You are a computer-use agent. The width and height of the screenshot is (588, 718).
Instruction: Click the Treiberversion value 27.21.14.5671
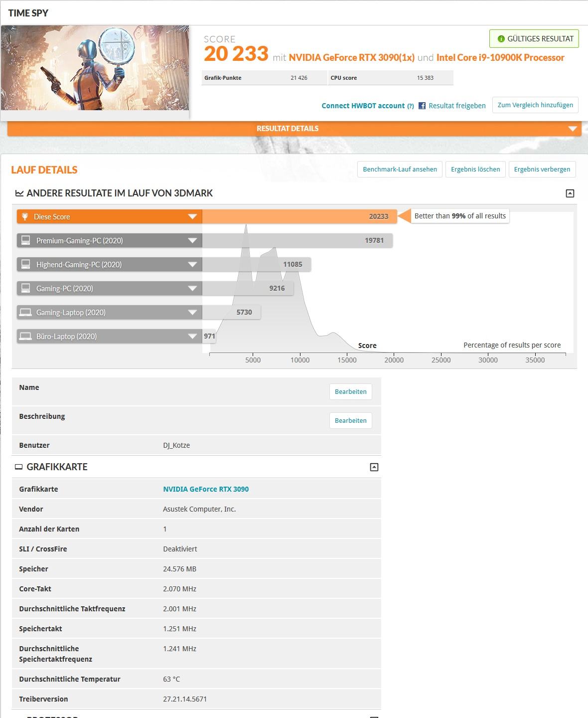pos(185,699)
